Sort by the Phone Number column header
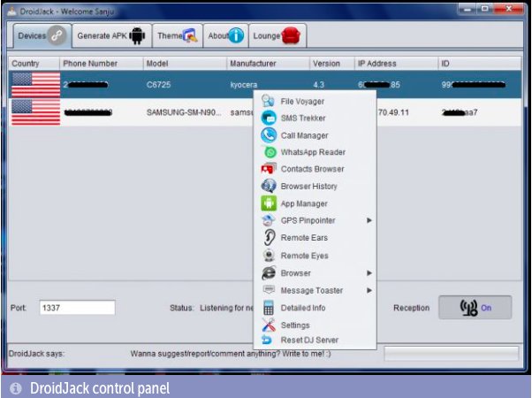The image size is (532, 398). coord(101,64)
